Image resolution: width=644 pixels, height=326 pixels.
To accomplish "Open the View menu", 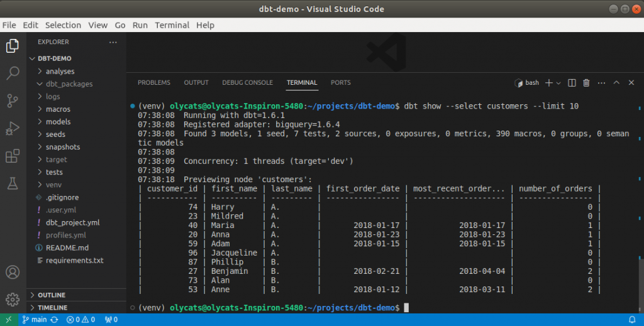I will tap(97, 25).
